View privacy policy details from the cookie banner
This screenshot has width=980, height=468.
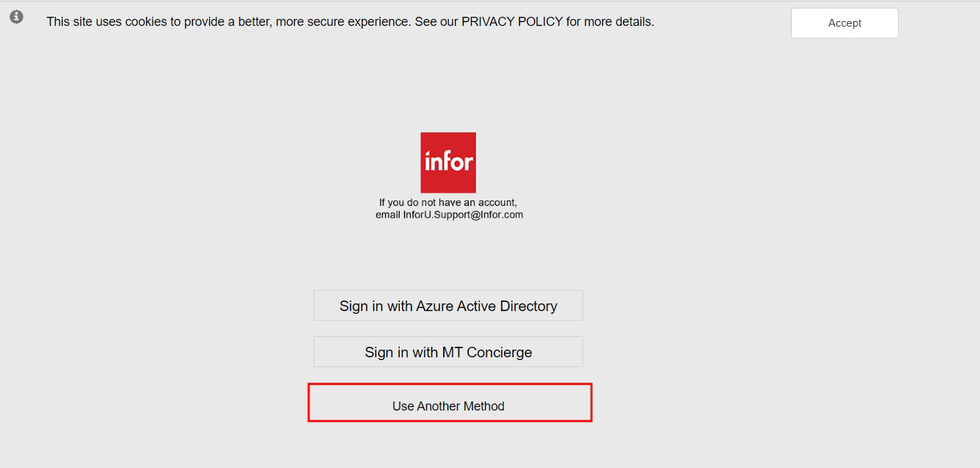pyautogui.click(x=512, y=22)
